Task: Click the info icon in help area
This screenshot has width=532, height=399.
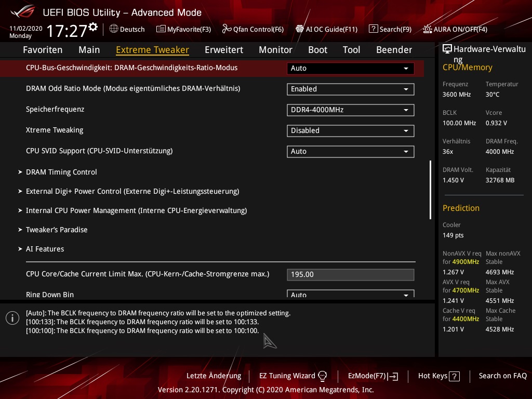Action: click(12, 318)
